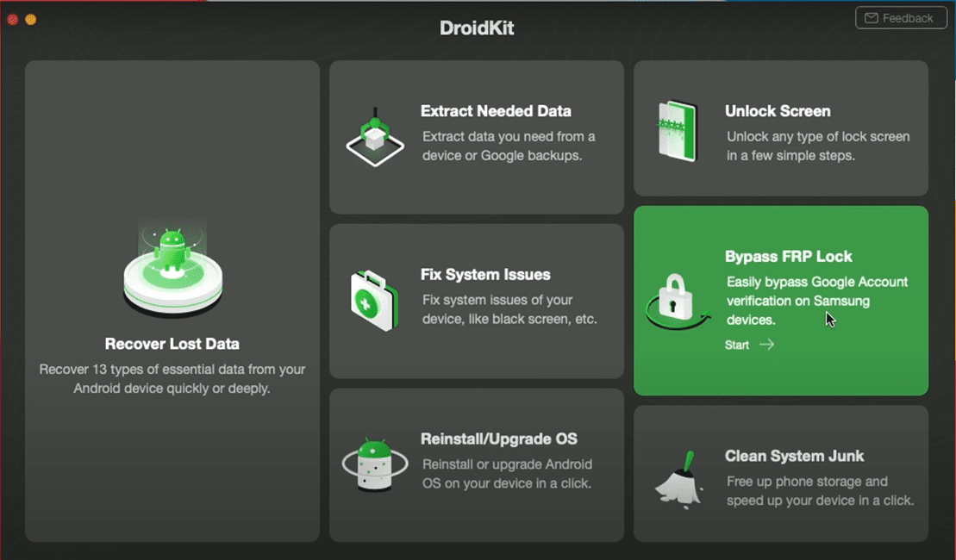The width and height of the screenshot is (956, 560).
Task: Click the arrow next to Start
Action: [x=766, y=345]
